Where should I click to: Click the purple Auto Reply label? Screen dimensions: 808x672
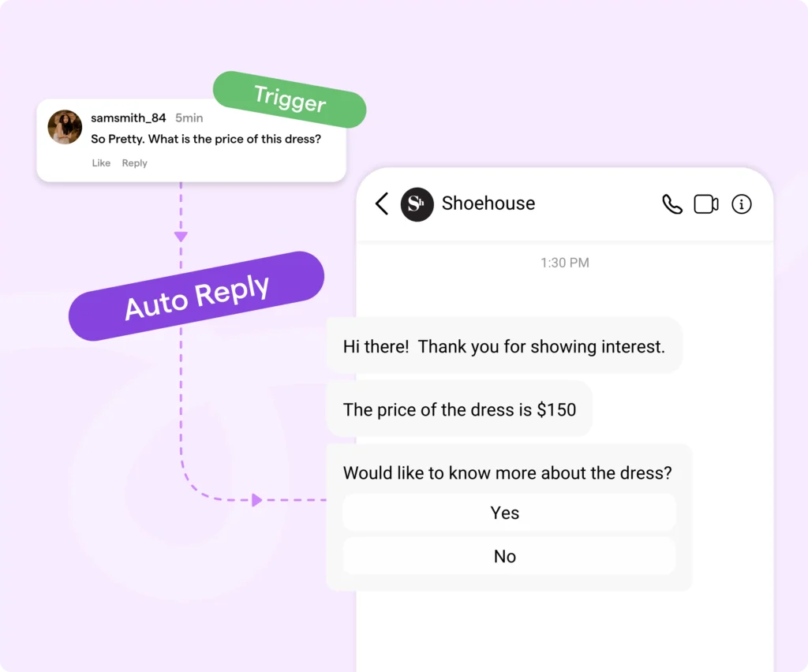click(196, 296)
